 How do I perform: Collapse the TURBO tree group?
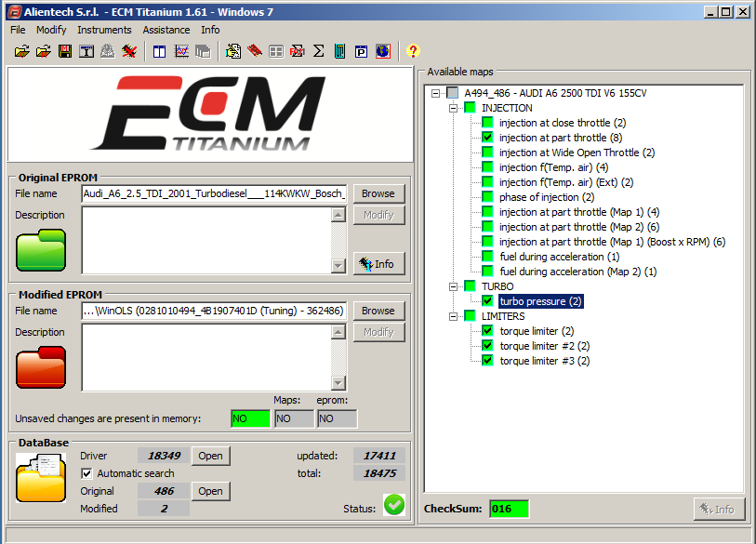(453, 286)
